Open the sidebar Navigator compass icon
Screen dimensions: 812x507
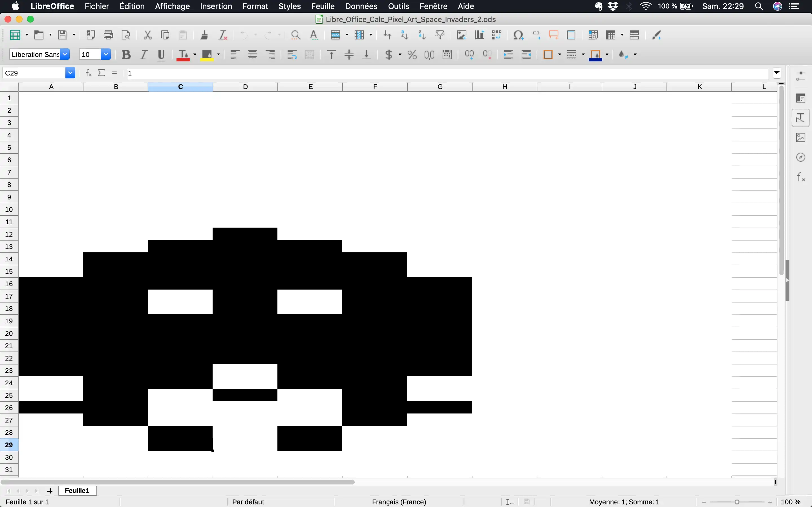pos(801,157)
